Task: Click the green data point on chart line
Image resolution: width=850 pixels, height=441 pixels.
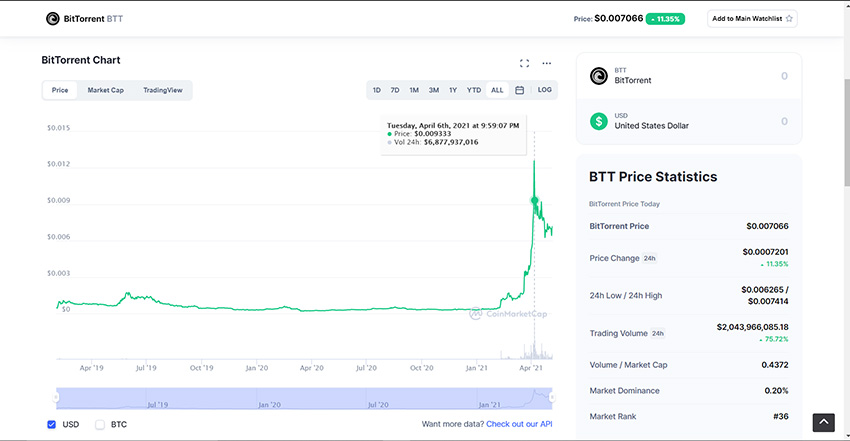Action: coord(535,201)
